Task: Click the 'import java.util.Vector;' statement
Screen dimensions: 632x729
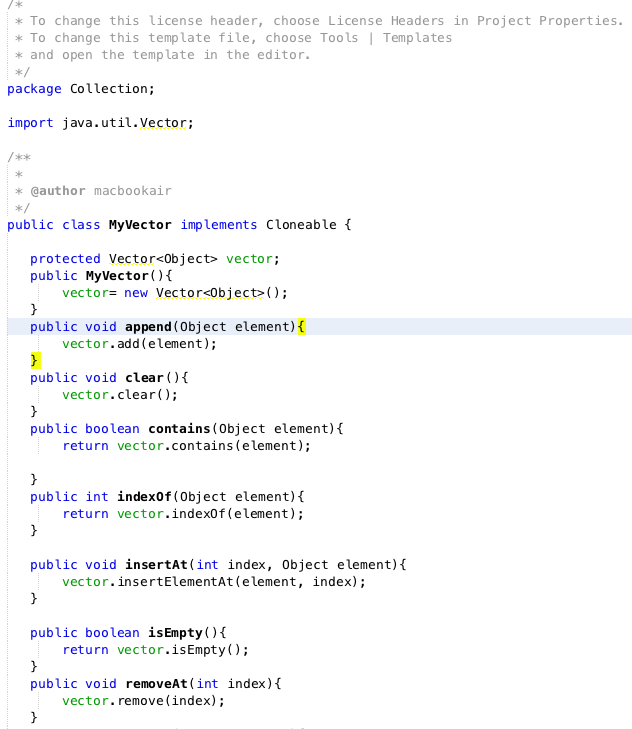Action: pos(100,123)
